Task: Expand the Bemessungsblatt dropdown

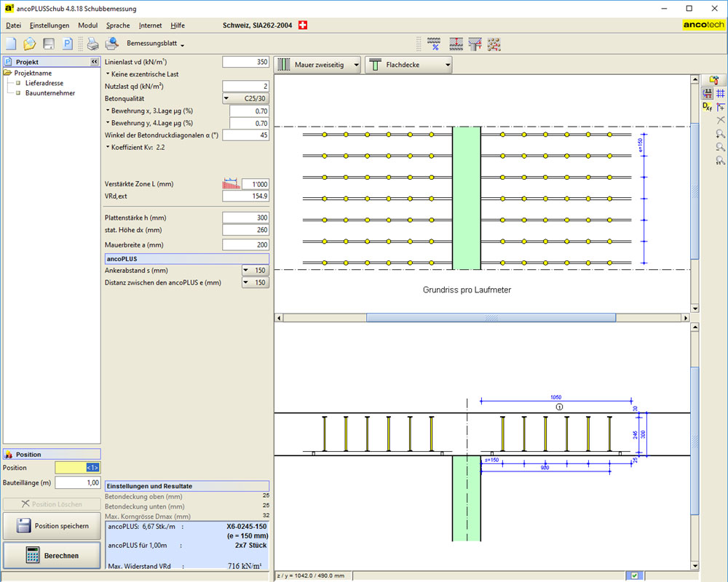Action: [x=155, y=44]
